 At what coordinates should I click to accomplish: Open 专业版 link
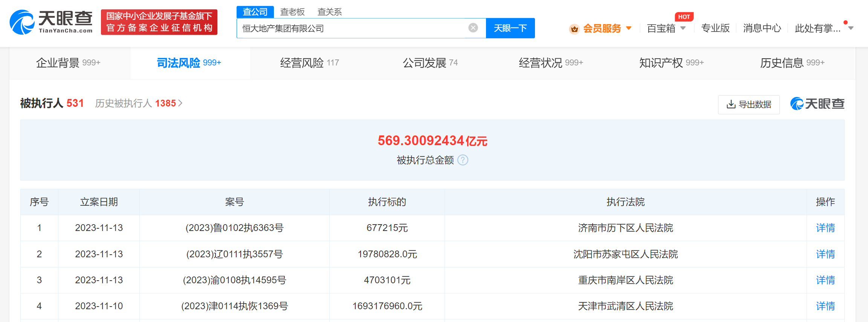click(x=715, y=28)
